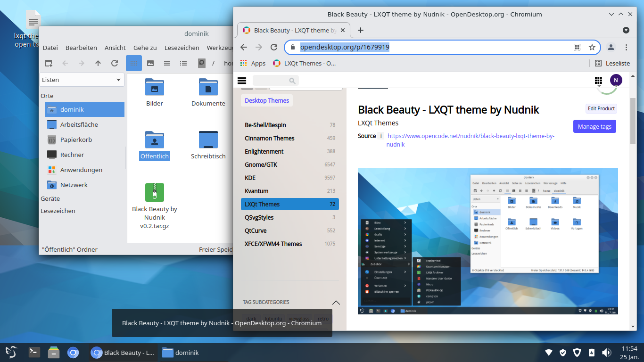The height and width of the screenshot is (362, 644).
Task: Go back in Chromium
Action: [x=244, y=47]
